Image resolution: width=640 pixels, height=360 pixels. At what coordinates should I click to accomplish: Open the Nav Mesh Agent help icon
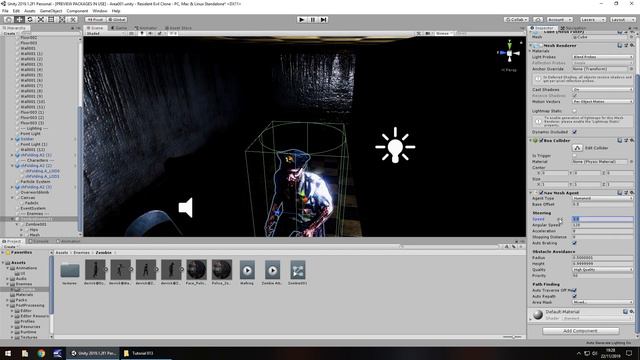pos(620,192)
